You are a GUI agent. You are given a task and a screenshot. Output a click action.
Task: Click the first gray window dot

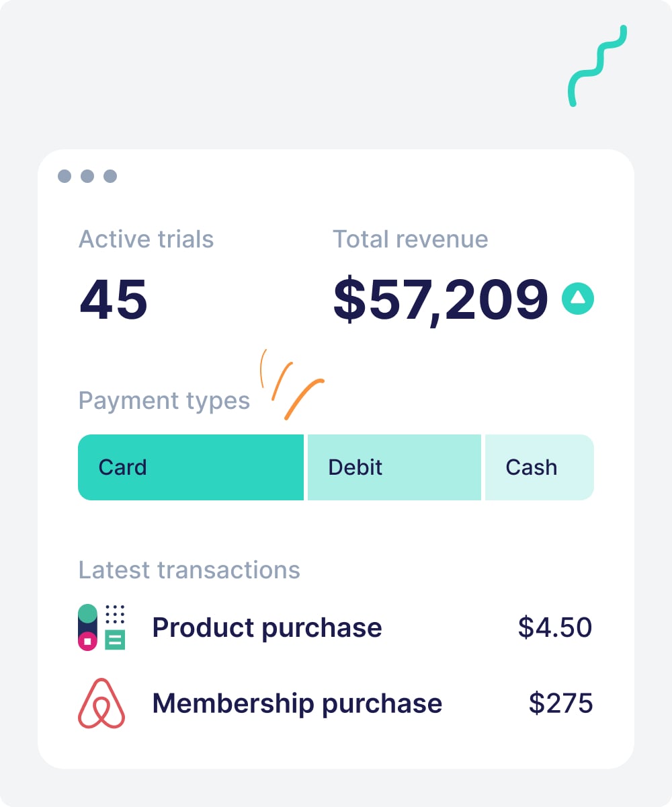65,176
